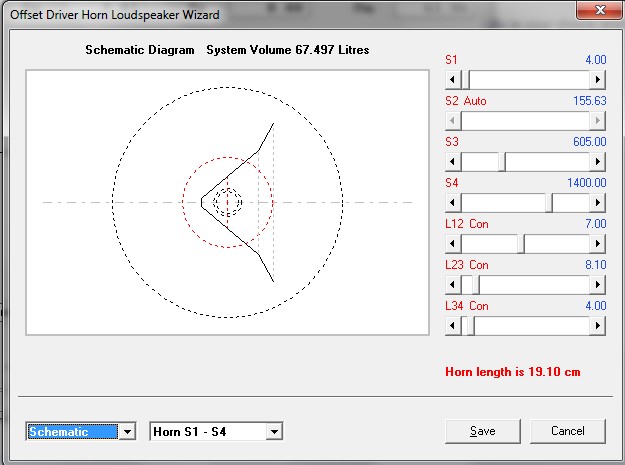The width and height of the screenshot is (625, 465).
Task: Click the L12 Con slider thumb
Action: [521, 244]
